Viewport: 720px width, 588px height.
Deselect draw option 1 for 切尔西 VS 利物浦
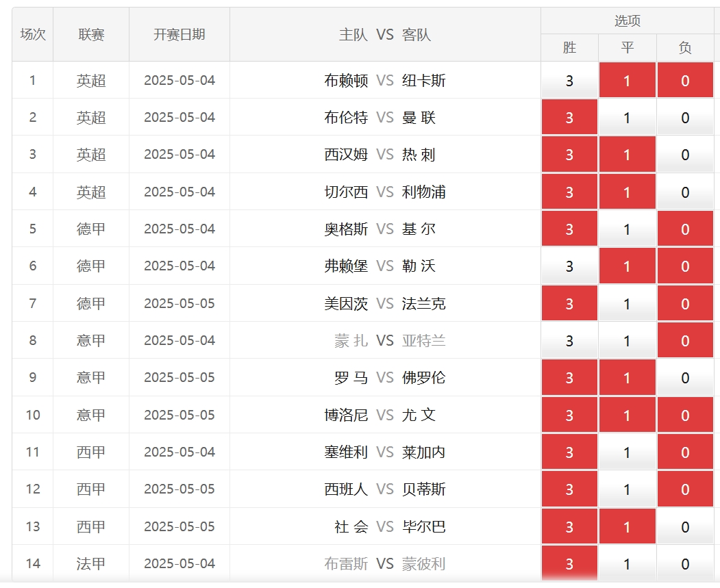click(628, 192)
